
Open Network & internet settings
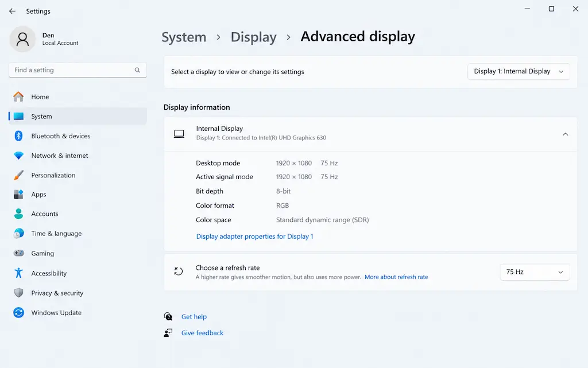click(x=78, y=156)
